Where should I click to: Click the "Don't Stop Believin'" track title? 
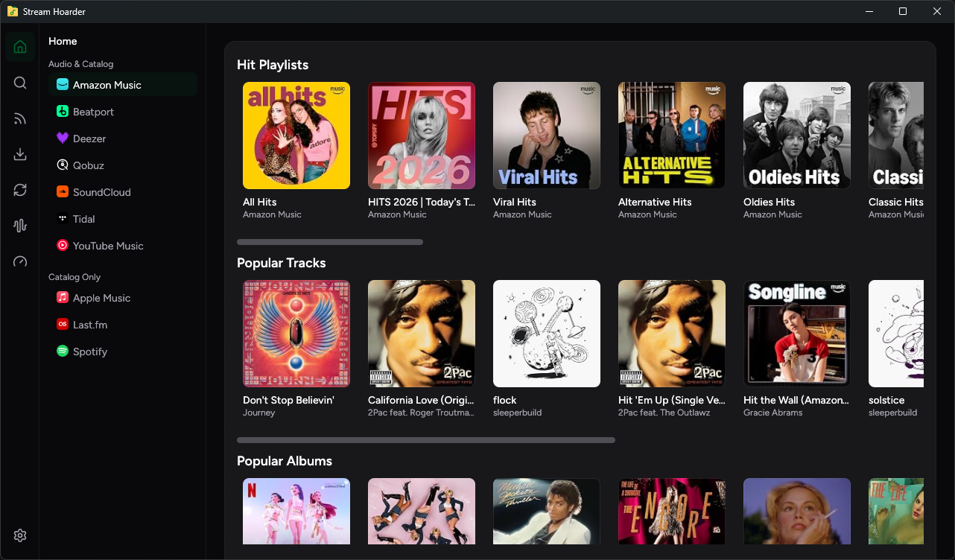click(288, 400)
